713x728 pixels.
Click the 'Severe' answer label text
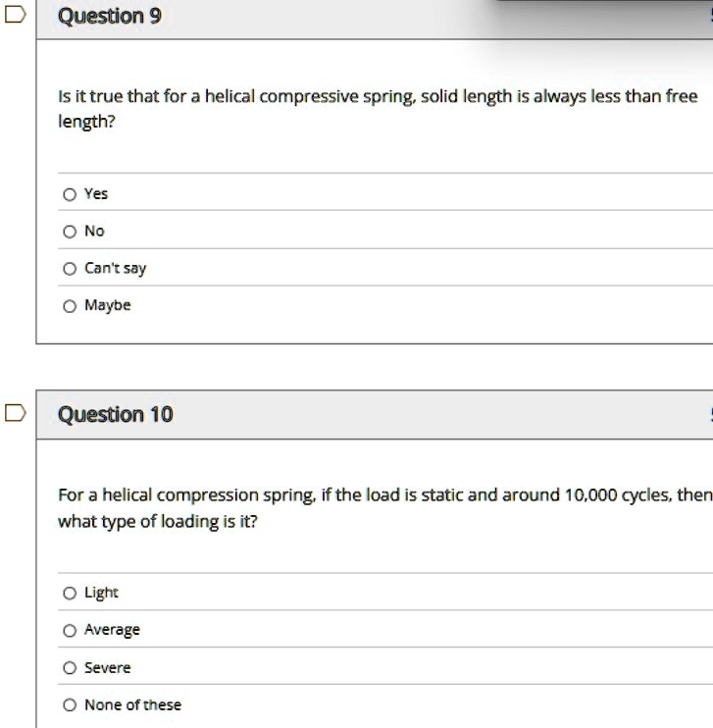tap(108, 667)
